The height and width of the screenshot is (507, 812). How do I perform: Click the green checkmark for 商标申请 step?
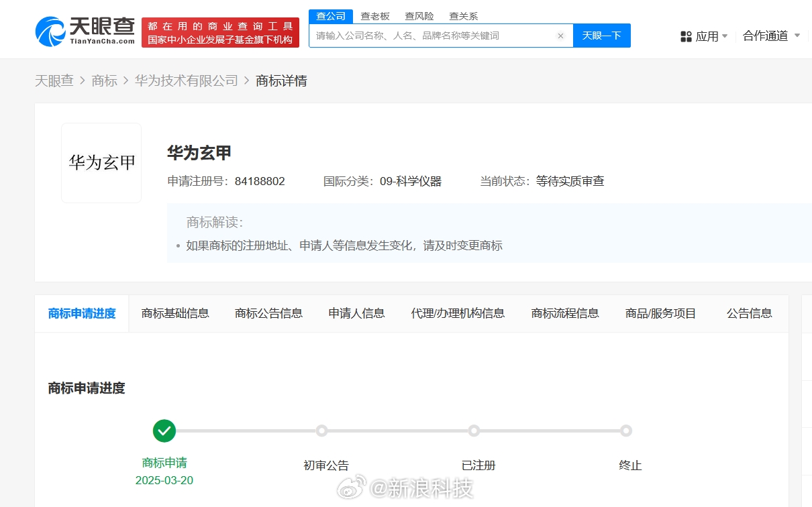(164, 431)
